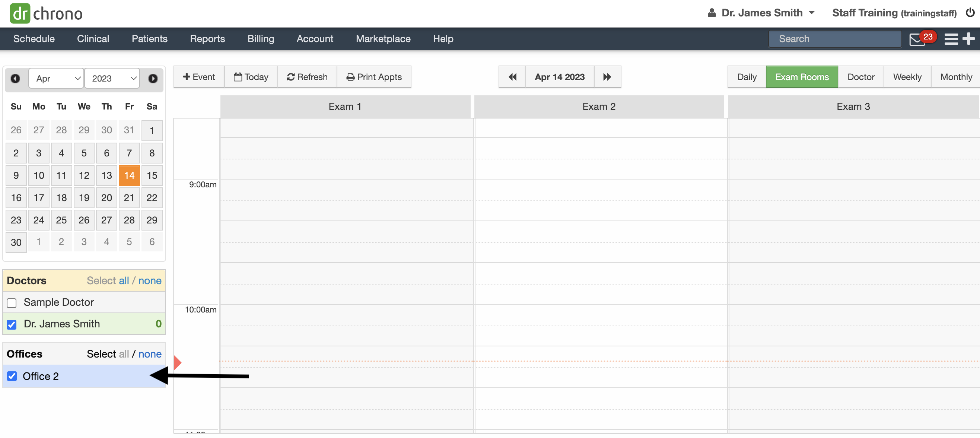Select April 14 in mini calendar
Screen dimensions: 980x438
(x=129, y=175)
